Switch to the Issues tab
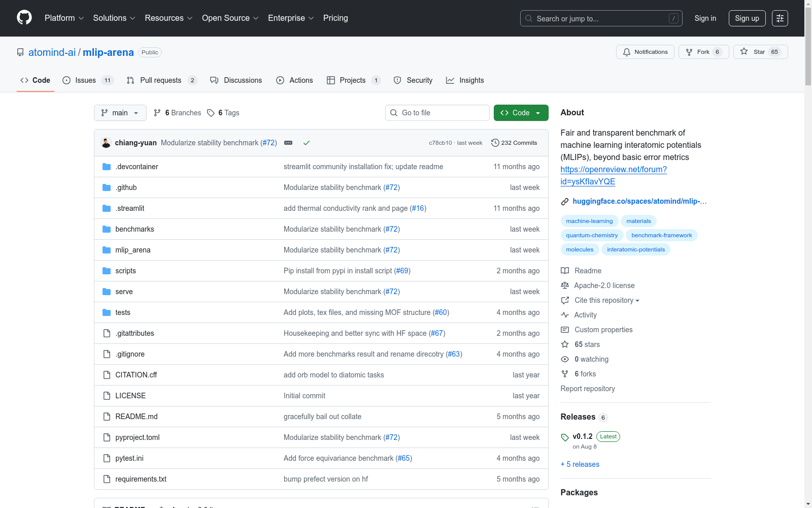The width and height of the screenshot is (812, 508). [88, 80]
